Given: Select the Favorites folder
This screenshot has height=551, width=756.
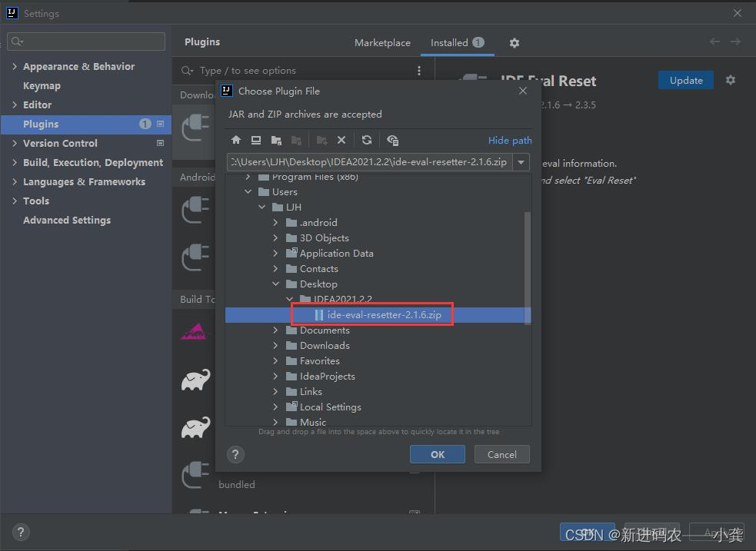Looking at the screenshot, I should [320, 360].
